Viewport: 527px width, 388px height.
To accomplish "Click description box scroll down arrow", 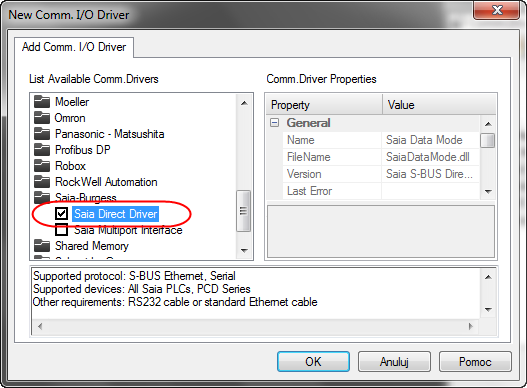I will 488,309.
